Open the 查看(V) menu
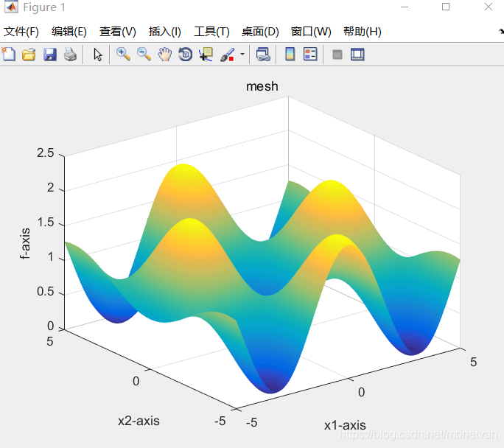The width and height of the screenshot is (504, 448). 118,32
